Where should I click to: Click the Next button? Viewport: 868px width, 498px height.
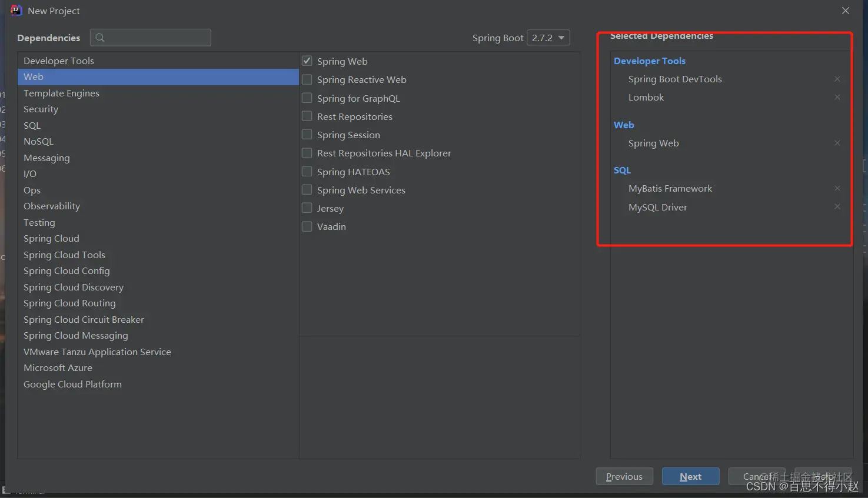click(x=690, y=476)
